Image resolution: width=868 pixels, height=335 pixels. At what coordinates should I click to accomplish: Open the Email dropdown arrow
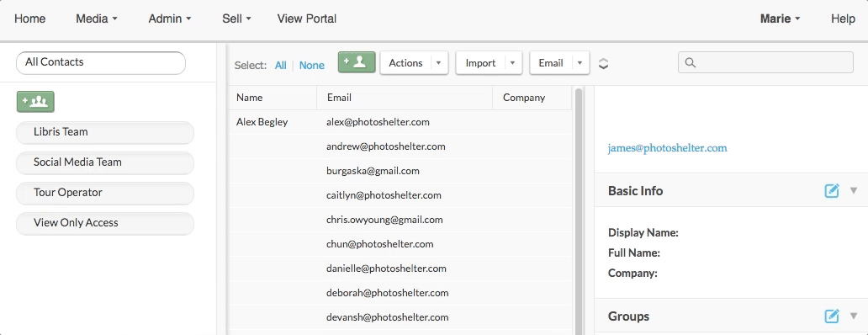[x=580, y=63]
